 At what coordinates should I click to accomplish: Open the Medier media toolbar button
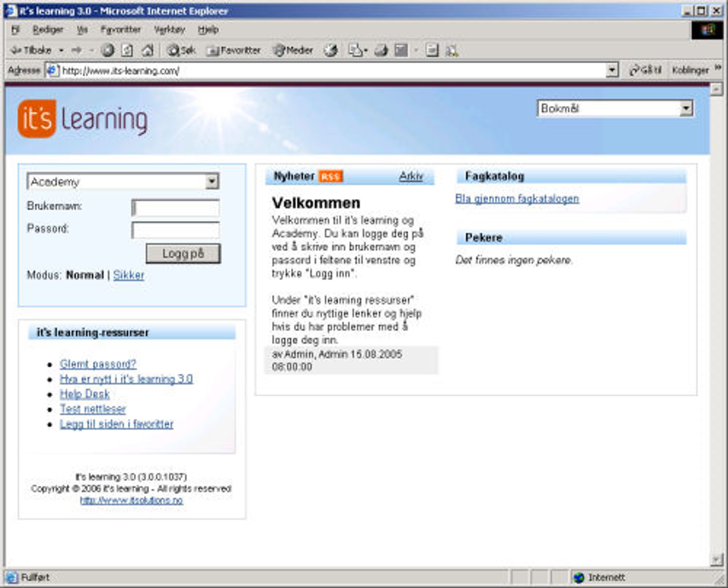pyautogui.click(x=293, y=50)
